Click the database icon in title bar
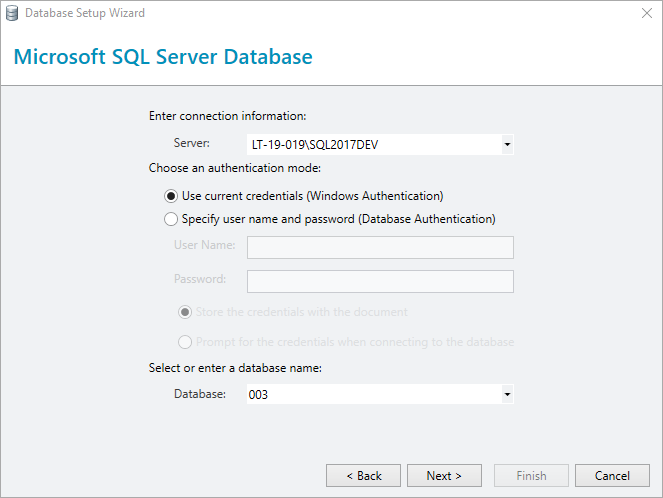The image size is (663, 498). click(12, 13)
